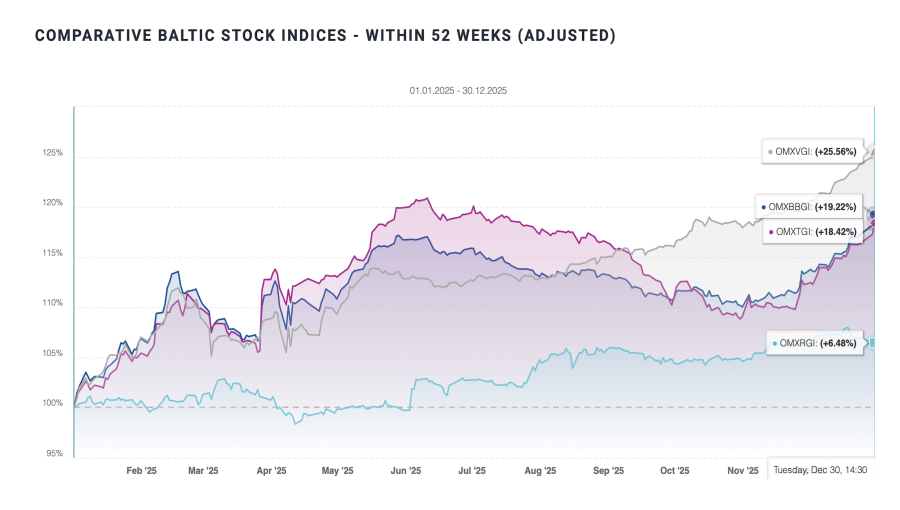Click the Tuesday, Dec 30, 14:30 date tooltip
This screenshot has width=900, height=510.
[820, 469]
